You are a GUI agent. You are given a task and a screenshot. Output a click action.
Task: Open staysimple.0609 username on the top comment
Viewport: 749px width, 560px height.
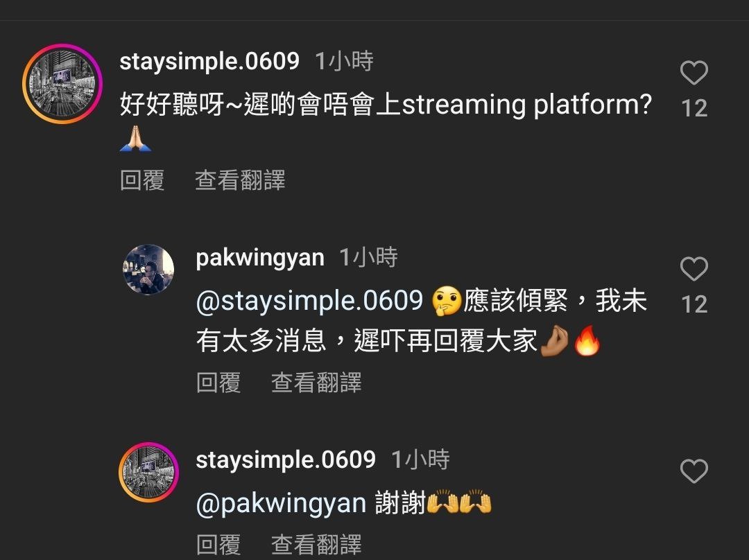click(x=209, y=61)
